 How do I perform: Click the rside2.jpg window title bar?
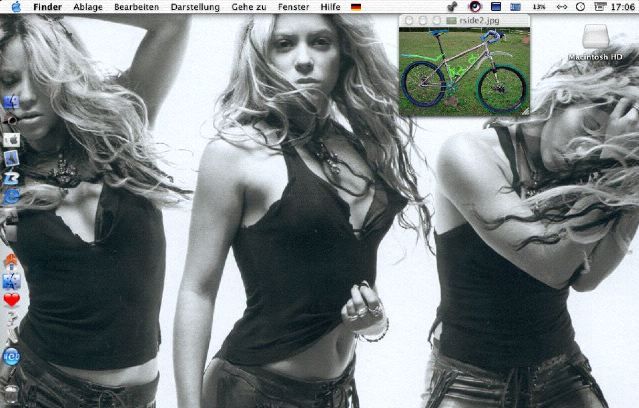(x=464, y=20)
